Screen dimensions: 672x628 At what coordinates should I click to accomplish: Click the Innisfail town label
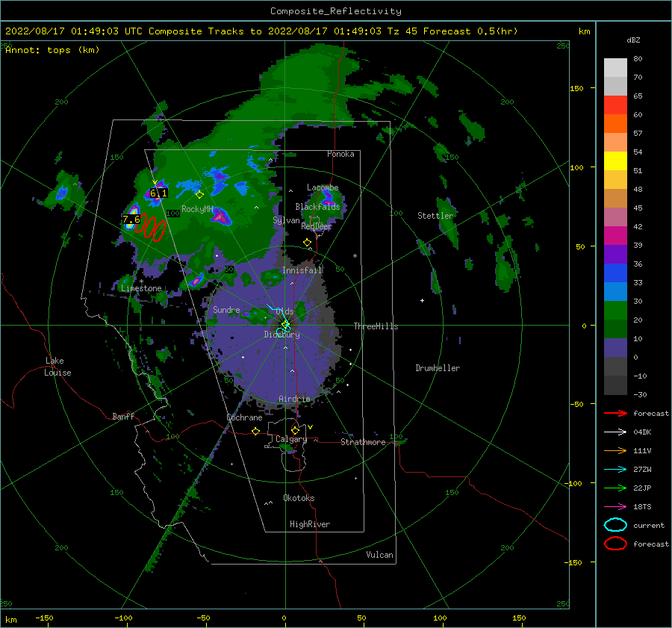[302, 270]
